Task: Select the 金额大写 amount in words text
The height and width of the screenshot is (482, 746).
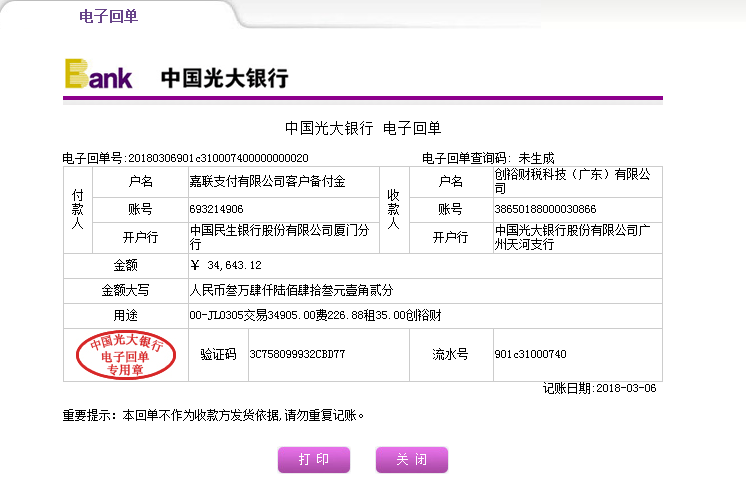Action: tap(291, 290)
